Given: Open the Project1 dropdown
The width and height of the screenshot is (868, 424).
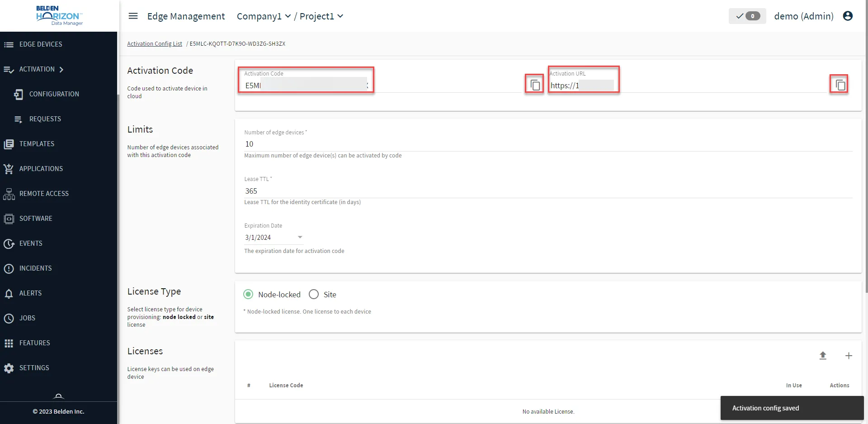Looking at the screenshot, I should point(321,16).
